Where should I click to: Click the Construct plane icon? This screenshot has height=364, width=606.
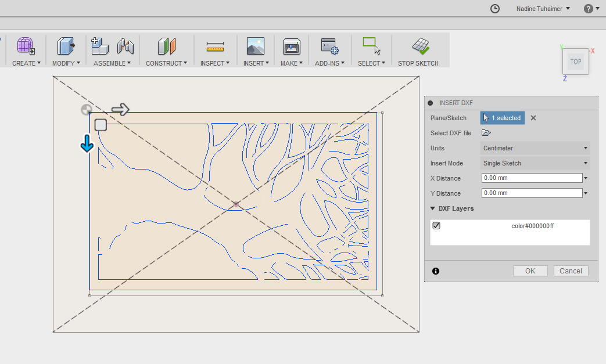click(167, 46)
